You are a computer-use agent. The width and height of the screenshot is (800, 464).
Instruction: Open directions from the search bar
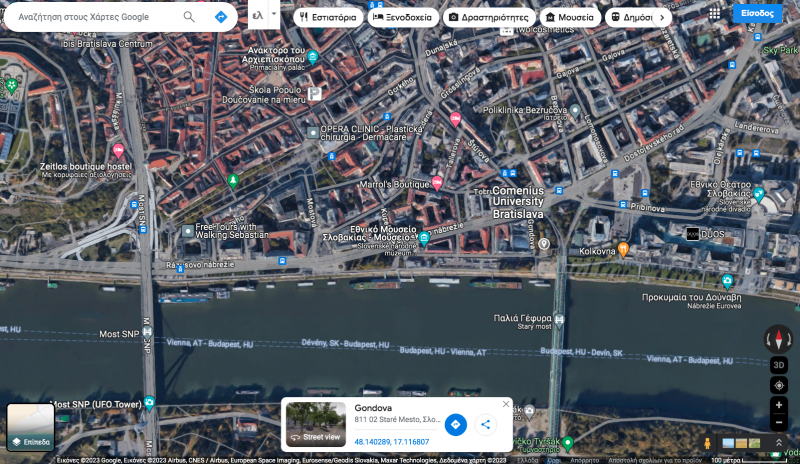[220, 17]
